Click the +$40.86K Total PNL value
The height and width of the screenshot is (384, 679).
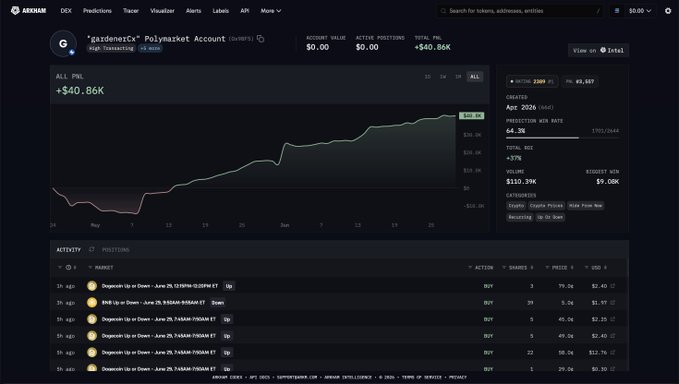coord(432,47)
